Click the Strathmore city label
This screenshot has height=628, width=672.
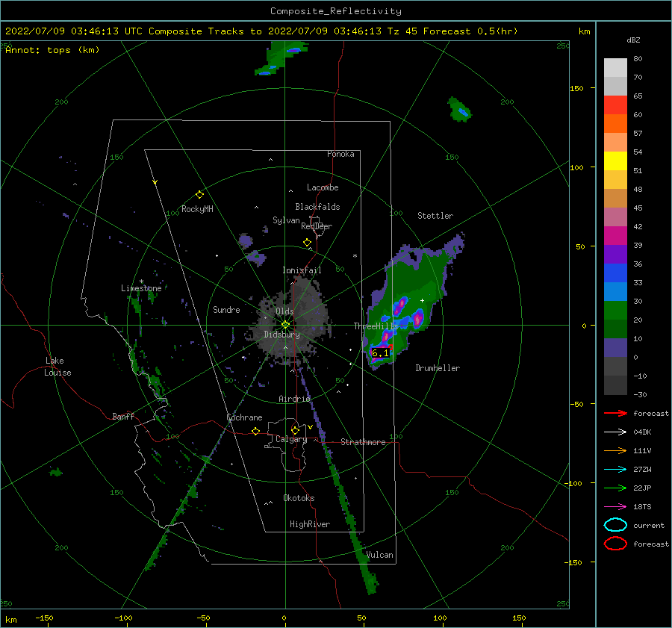[363, 442]
